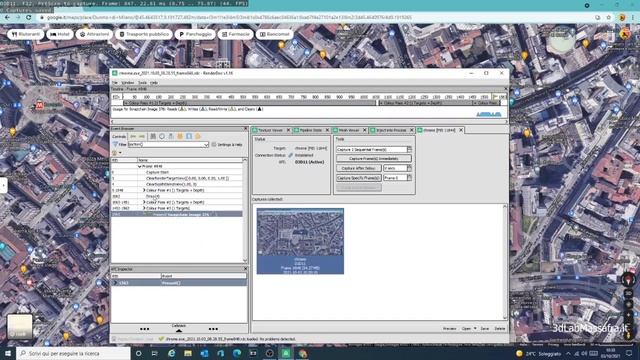
Task: Close the Texture Viewer tab
Action: [288, 130]
